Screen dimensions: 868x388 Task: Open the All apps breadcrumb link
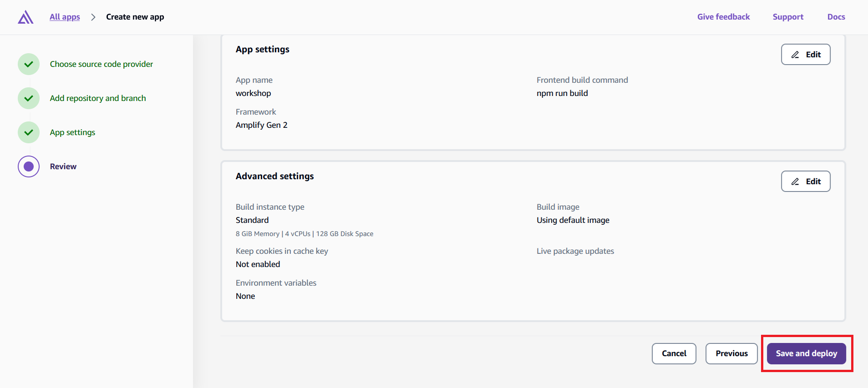(x=65, y=17)
